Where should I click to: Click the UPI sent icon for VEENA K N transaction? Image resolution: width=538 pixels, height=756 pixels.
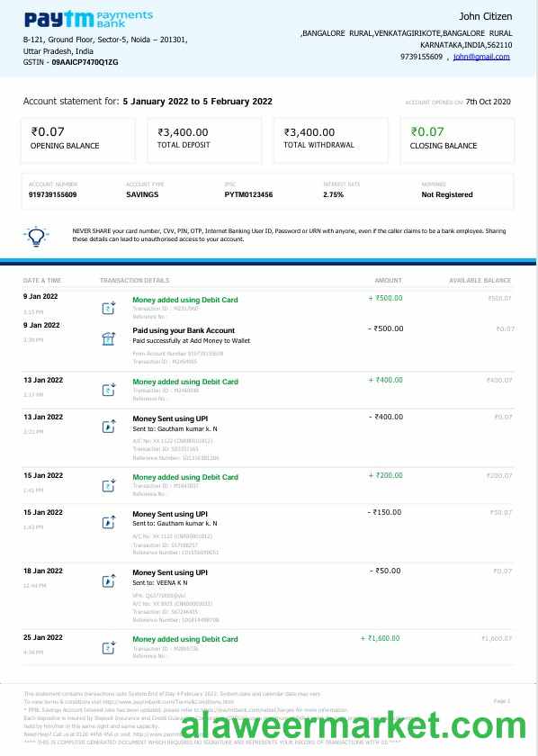(x=109, y=580)
